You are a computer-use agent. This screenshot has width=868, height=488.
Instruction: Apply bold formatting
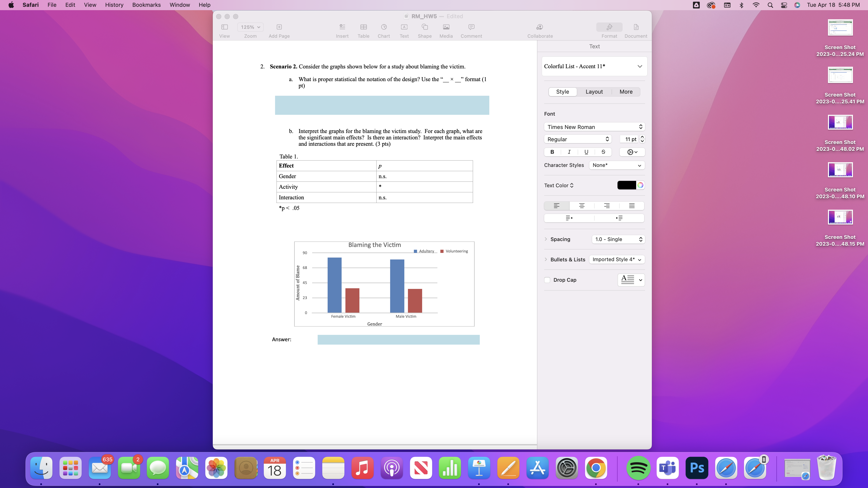pyautogui.click(x=552, y=152)
